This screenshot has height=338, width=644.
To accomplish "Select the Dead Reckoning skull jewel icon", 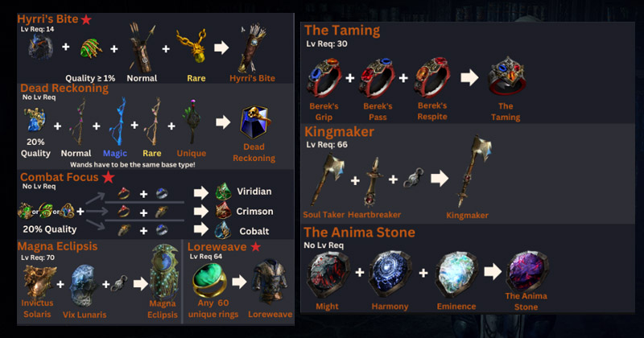I will tap(254, 122).
